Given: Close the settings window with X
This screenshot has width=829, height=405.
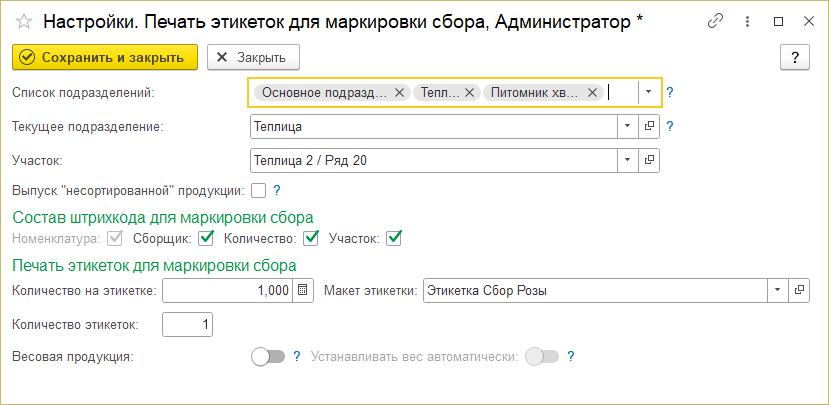Looking at the screenshot, I should pyautogui.click(x=809, y=21).
